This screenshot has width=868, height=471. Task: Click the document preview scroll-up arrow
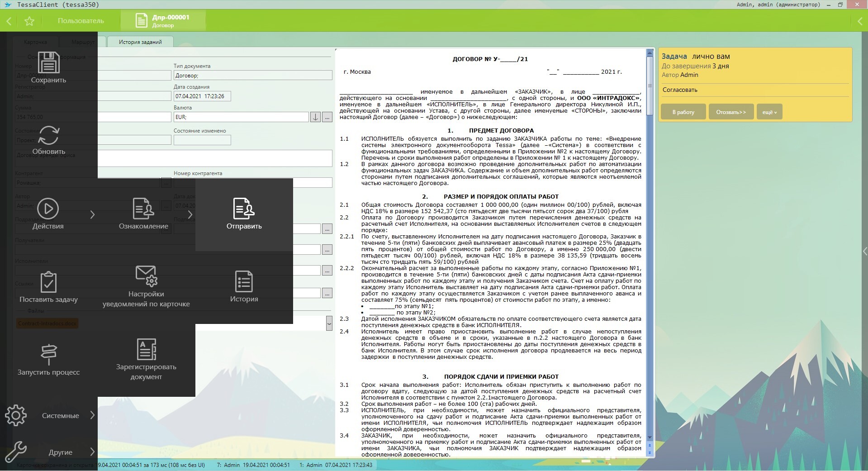tap(650, 53)
